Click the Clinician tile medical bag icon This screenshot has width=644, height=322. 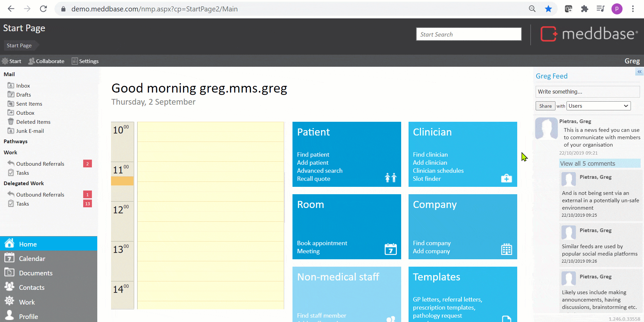click(506, 178)
